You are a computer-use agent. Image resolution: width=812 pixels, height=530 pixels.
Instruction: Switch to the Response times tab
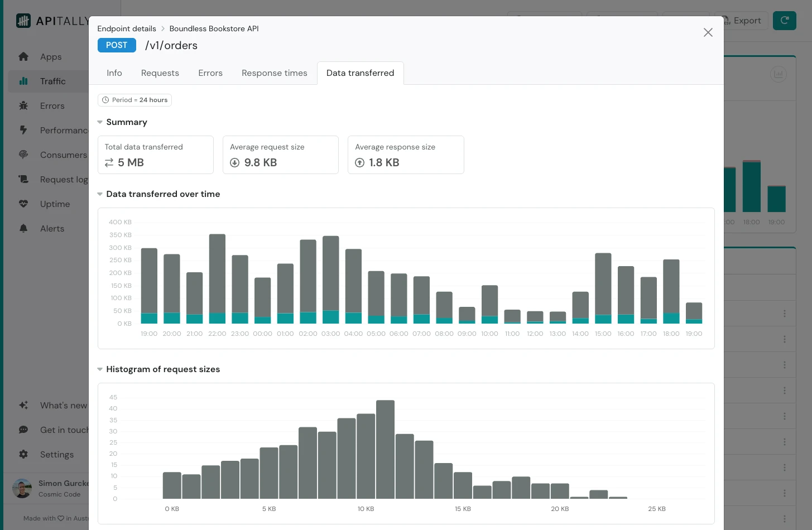tap(274, 73)
